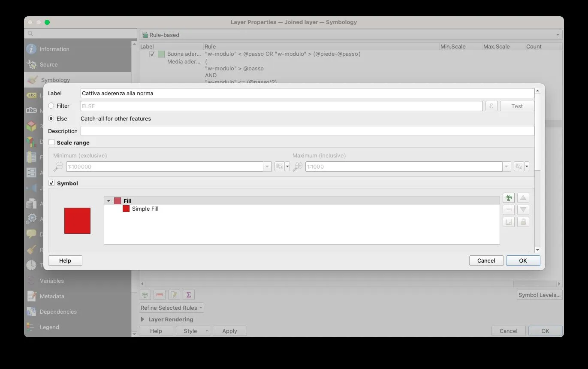Image resolution: width=588 pixels, height=369 pixels.
Task: Open the Information section icon in sidebar
Action: click(x=31, y=49)
